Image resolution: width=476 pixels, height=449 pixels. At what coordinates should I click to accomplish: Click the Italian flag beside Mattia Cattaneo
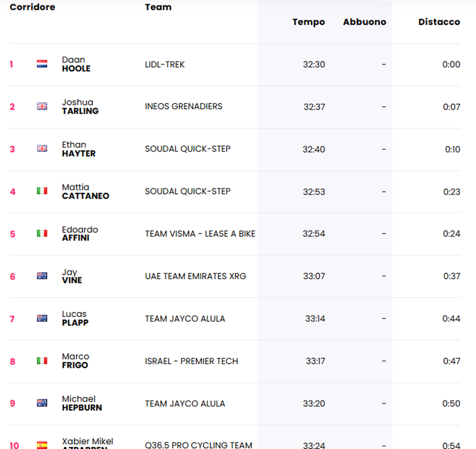tap(42, 191)
